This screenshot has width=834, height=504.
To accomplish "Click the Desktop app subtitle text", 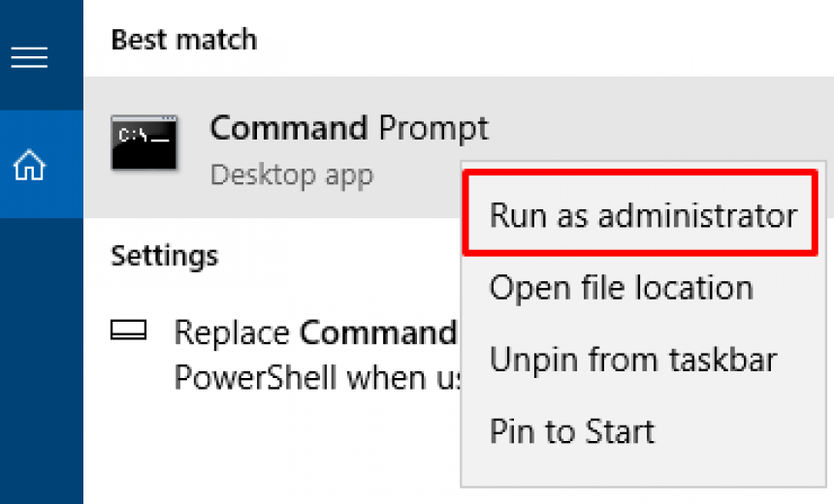I will pos(292,174).
